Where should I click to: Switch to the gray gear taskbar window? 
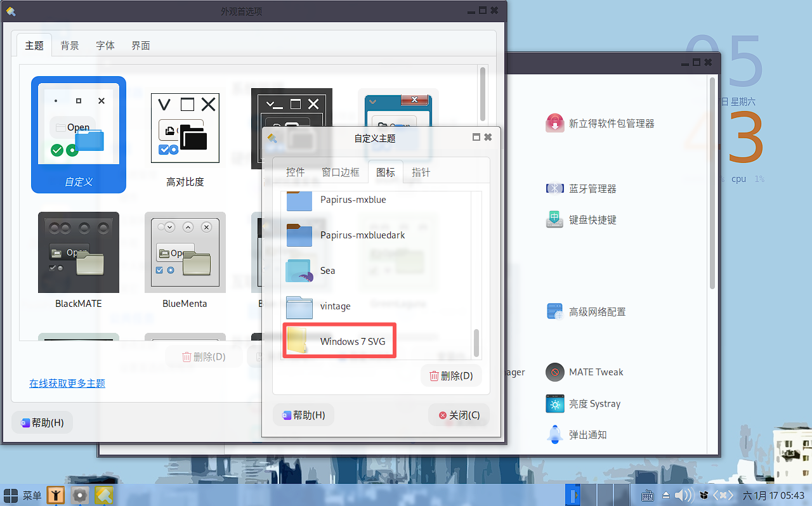(80, 495)
